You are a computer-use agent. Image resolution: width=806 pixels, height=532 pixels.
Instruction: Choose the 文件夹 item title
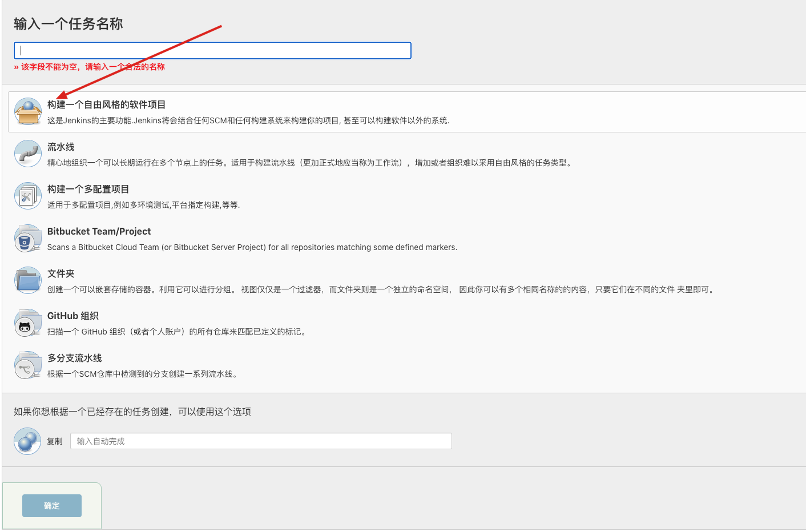[x=61, y=273]
